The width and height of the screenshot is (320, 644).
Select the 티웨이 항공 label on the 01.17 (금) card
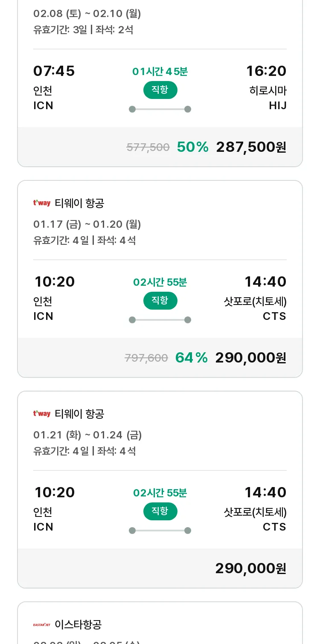click(x=79, y=203)
